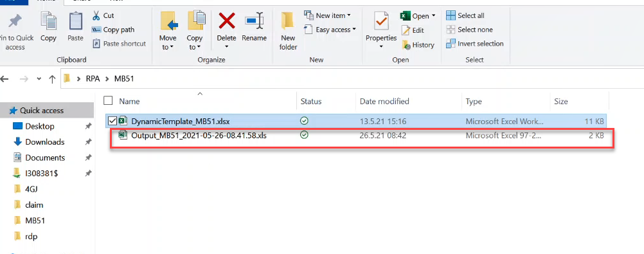Image resolution: width=644 pixels, height=254 pixels.
Task: Click Invert selection
Action: (475, 44)
